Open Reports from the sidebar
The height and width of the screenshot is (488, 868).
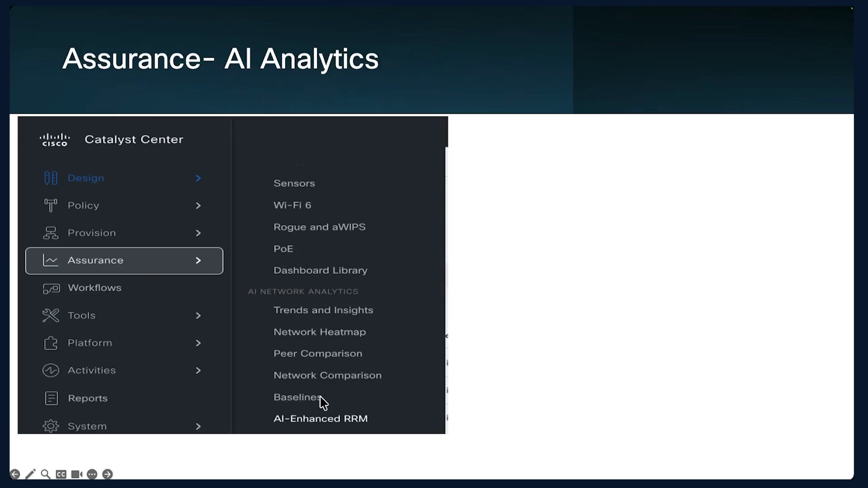[88, 399]
